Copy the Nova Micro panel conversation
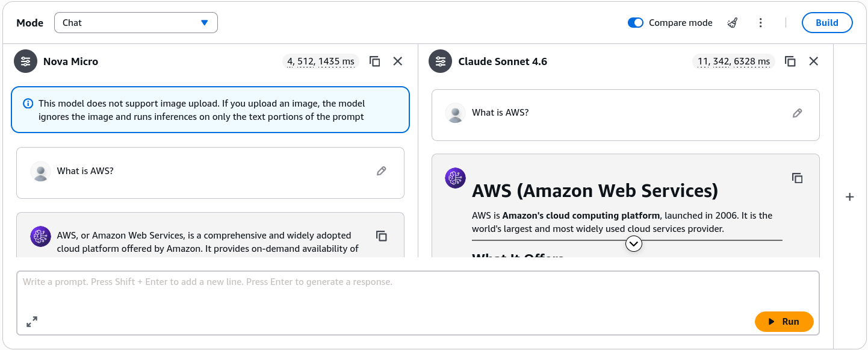Image resolution: width=868 pixels, height=350 pixels. 374,61
